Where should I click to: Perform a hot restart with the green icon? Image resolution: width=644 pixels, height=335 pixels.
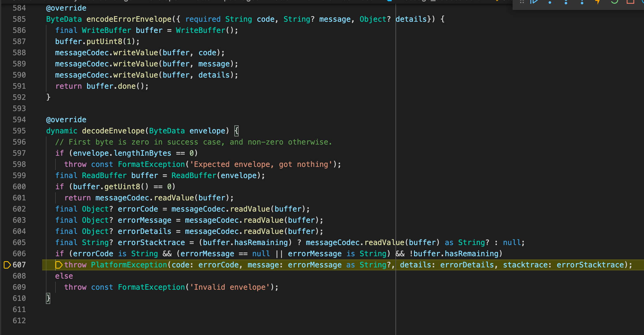click(615, 2)
